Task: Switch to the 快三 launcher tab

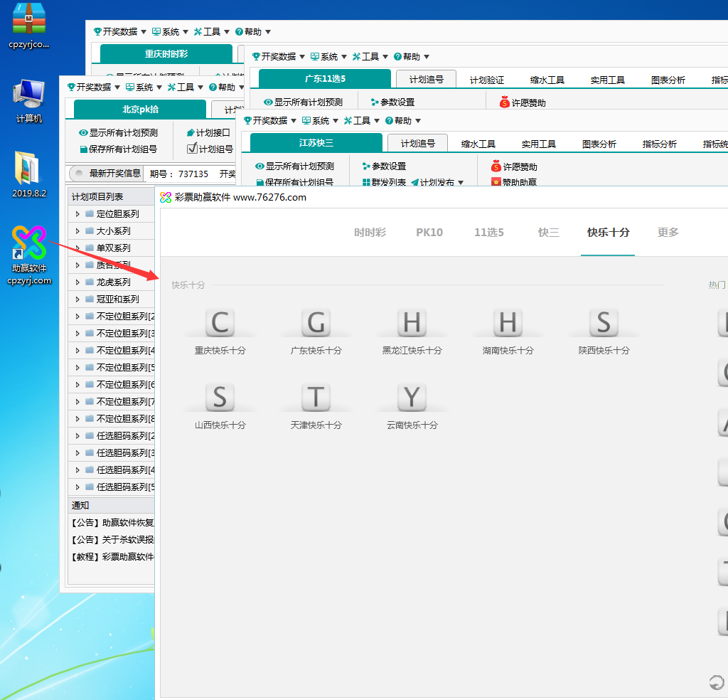Action: (x=548, y=232)
